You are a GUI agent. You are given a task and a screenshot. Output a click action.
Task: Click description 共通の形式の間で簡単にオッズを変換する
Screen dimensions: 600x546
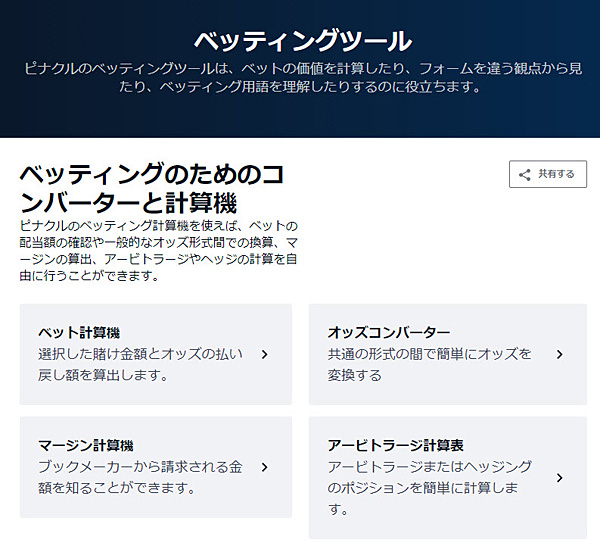coord(430,365)
